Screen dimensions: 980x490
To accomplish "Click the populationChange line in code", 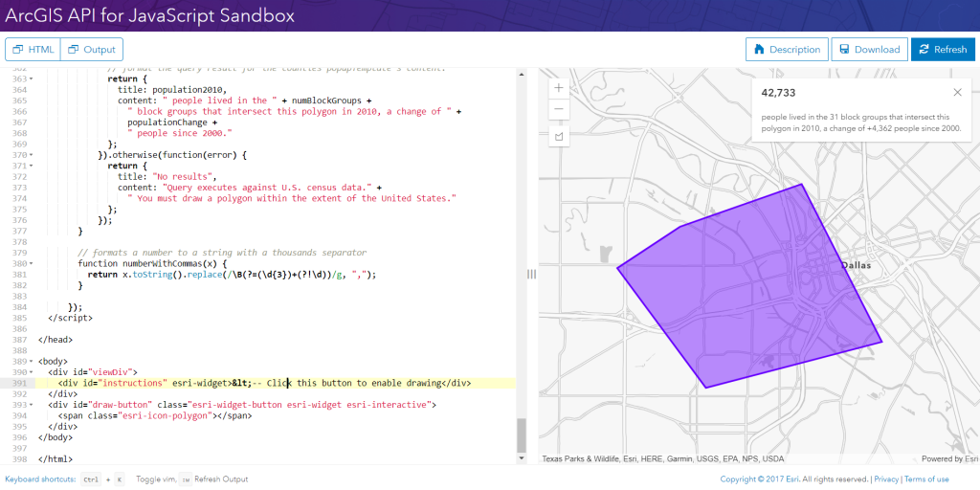I will pos(172,122).
